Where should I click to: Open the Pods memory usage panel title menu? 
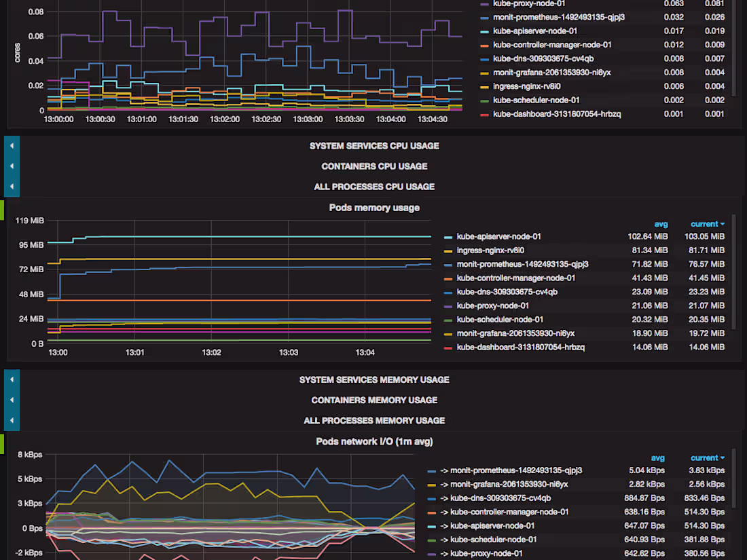click(x=374, y=208)
